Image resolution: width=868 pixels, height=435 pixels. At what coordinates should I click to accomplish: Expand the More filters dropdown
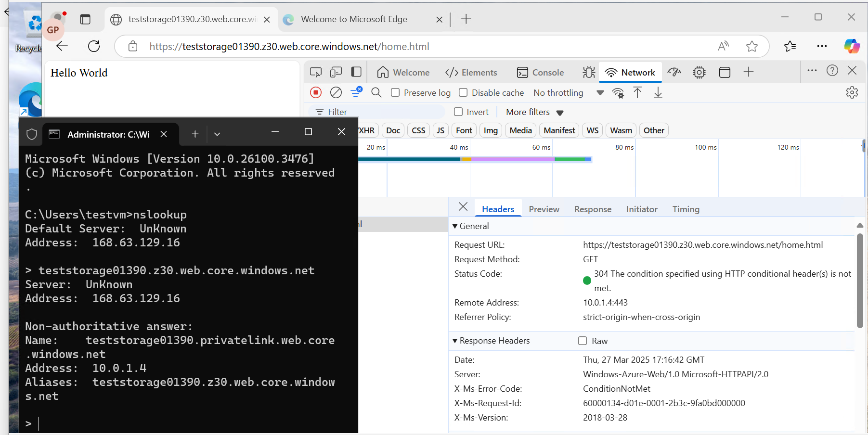(534, 112)
